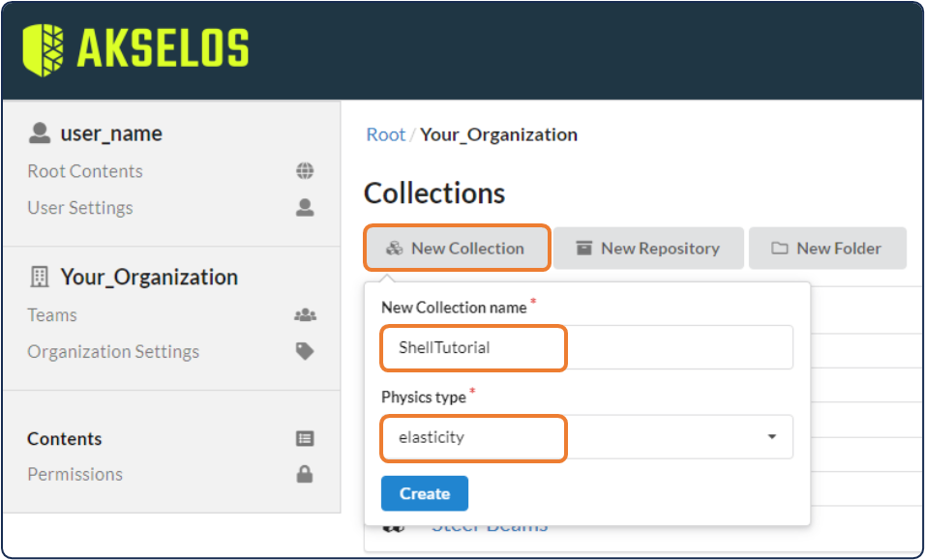Select Permissions in the sidebar
The height and width of the screenshot is (560, 925).
tap(75, 474)
